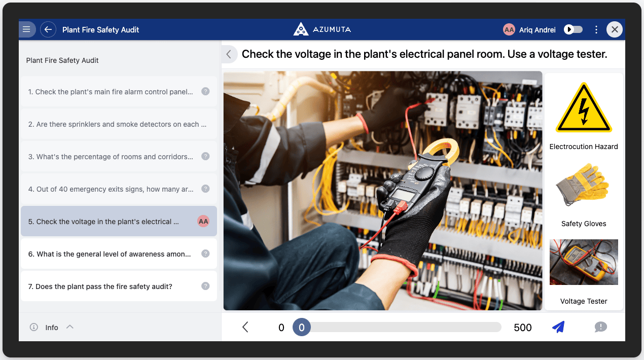This screenshot has width=644, height=360.
Task: Click the slider handle at value 0
Action: click(302, 327)
